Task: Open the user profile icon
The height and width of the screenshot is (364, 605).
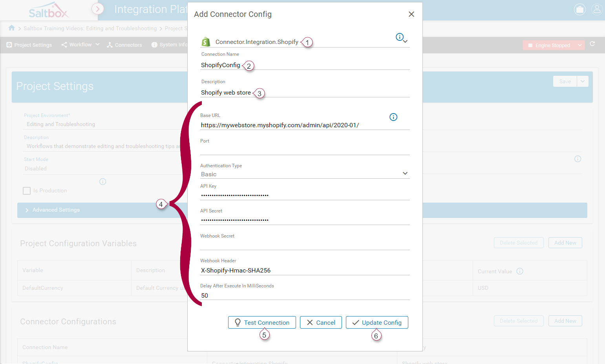Action: tap(597, 9)
